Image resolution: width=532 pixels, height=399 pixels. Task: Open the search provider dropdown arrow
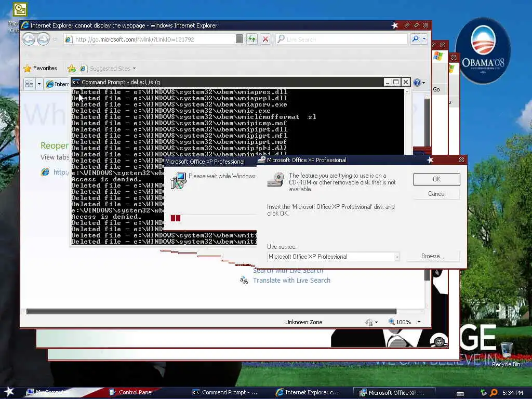(x=424, y=39)
